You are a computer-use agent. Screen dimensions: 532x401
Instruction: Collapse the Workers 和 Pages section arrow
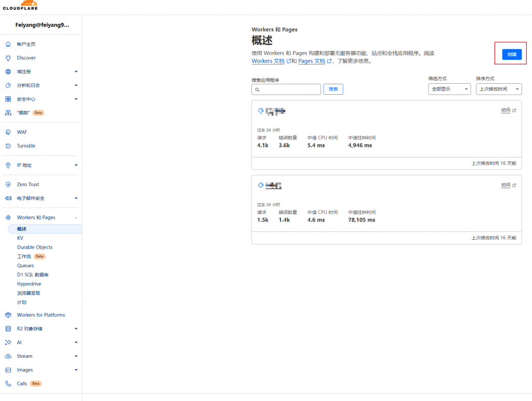76,217
